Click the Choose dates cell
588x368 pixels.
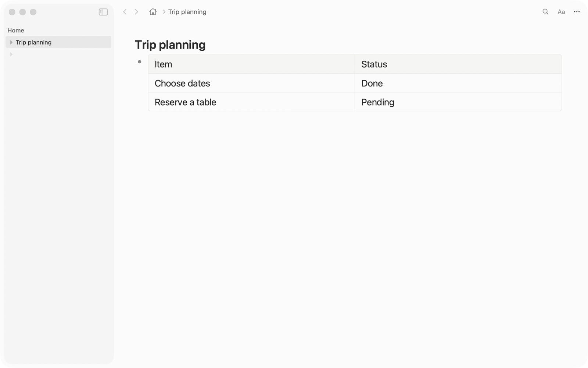click(x=251, y=83)
